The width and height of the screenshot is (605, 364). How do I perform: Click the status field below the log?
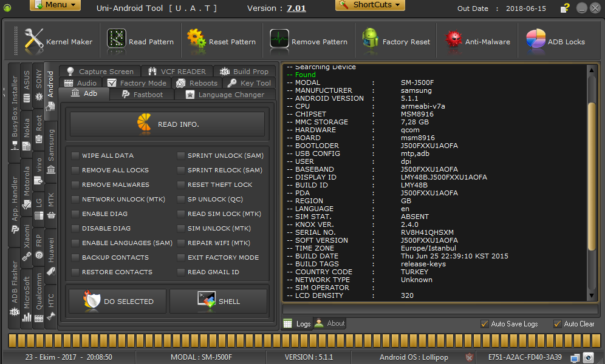pyautogui.click(x=440, y=309)
